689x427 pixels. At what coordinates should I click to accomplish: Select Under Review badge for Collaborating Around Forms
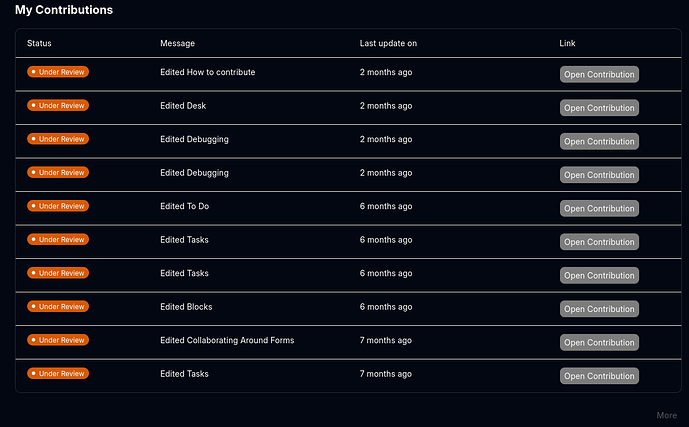58,340
